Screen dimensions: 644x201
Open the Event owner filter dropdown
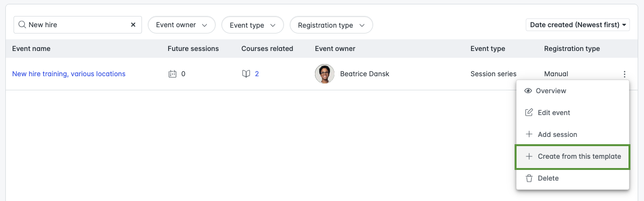(182, 25)
